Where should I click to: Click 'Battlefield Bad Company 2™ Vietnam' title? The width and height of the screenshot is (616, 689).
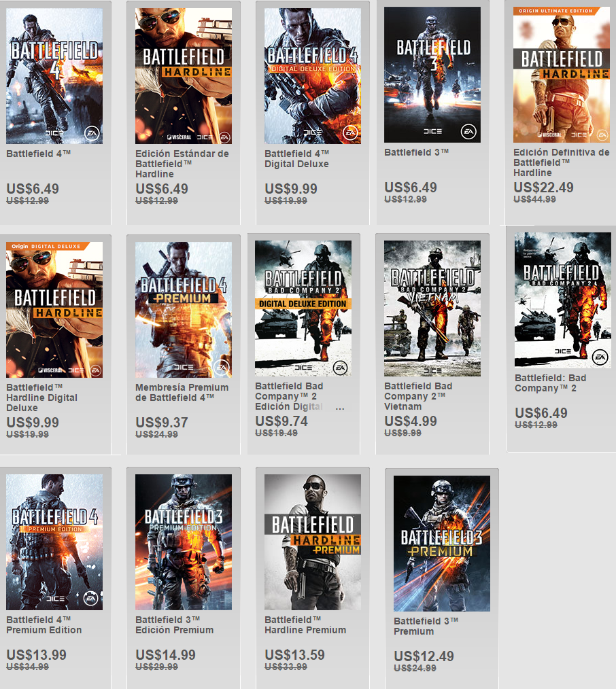418,396
